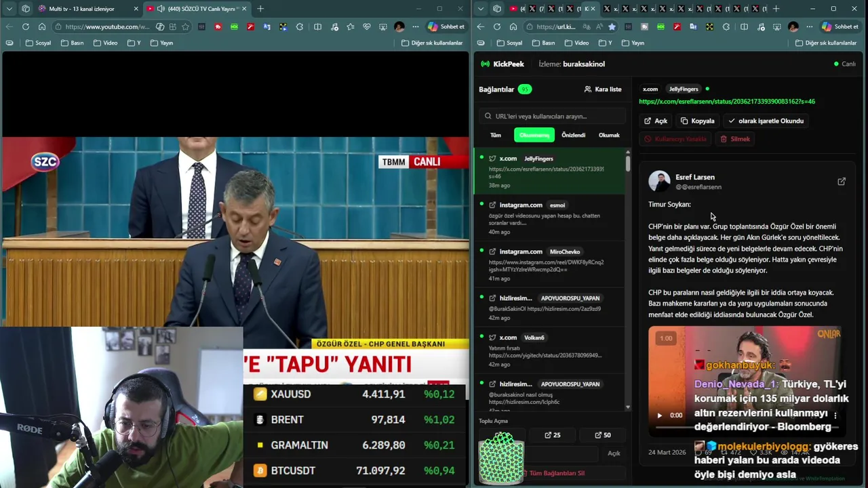Click external-link icon on Volkan6 row
The width and height of the screenshot is (868, 488).
492,338
